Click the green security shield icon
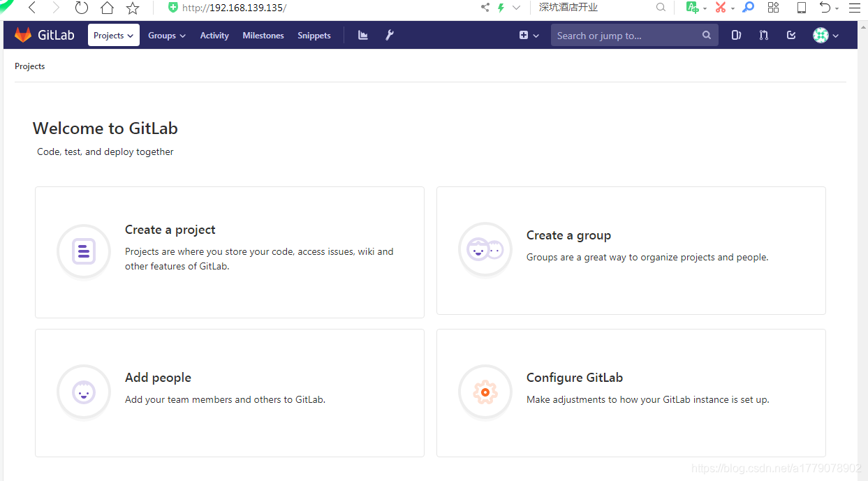Screen dimensions: 868x481 [x=173, y=8]
